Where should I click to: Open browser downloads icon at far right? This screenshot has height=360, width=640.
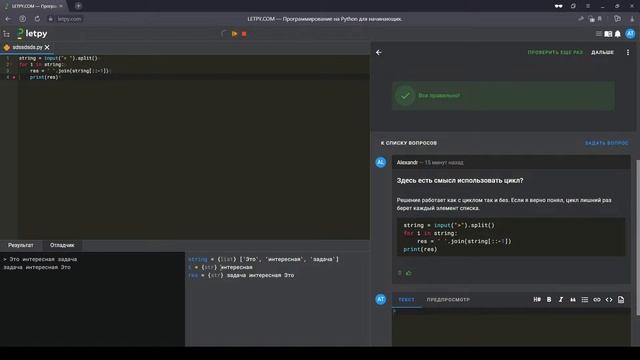tap(632, 19)
